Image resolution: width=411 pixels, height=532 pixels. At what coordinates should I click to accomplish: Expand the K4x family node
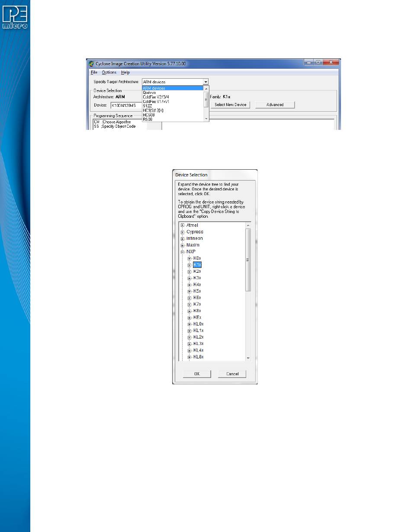coord(189,285)
